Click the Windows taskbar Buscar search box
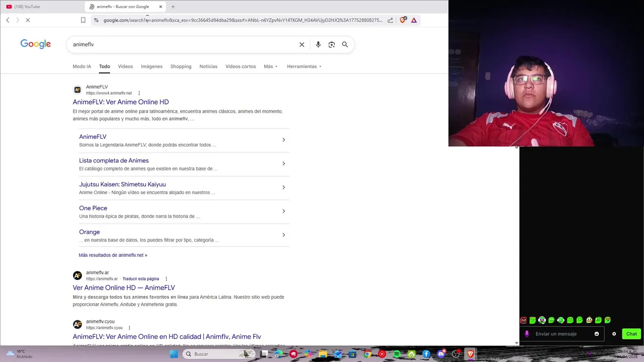This screenshot has height=362, width=644. click(x=218, y=354)
